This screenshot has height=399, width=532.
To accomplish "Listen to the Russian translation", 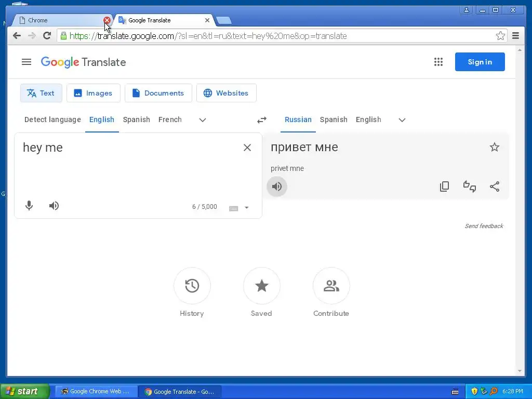I will (x=277, y=187).
